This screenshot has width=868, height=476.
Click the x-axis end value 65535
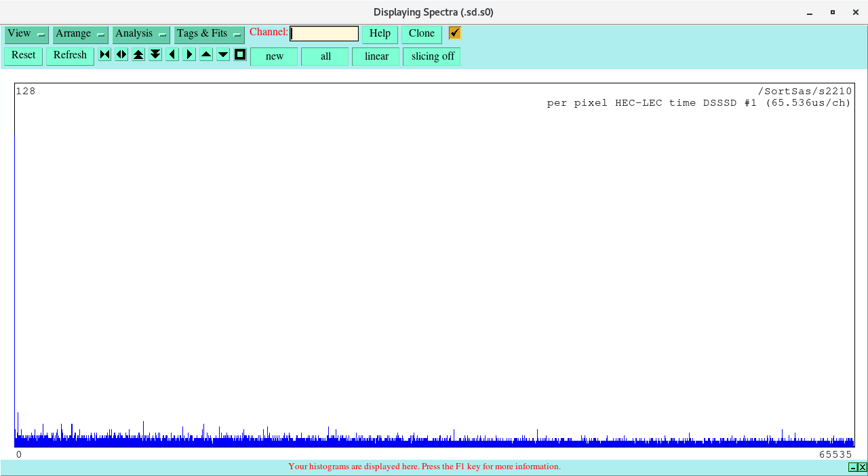pos(835,454)
